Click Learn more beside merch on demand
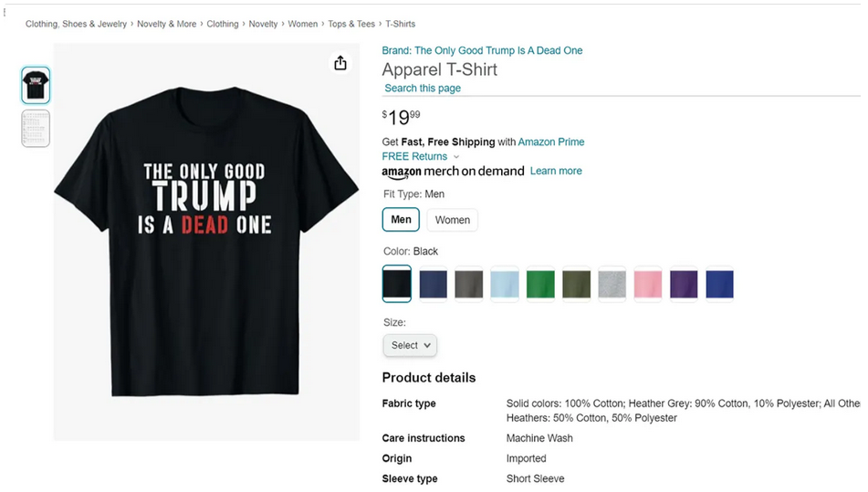The width and height of the screenshot is (868, 492). pyautogui.click(x=556, y=171)
